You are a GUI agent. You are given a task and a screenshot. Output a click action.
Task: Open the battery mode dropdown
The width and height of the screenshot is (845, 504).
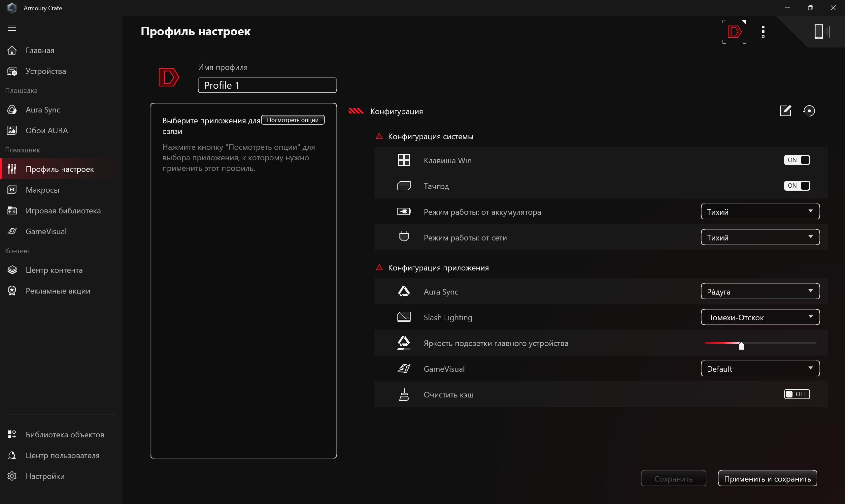point(760,211)
